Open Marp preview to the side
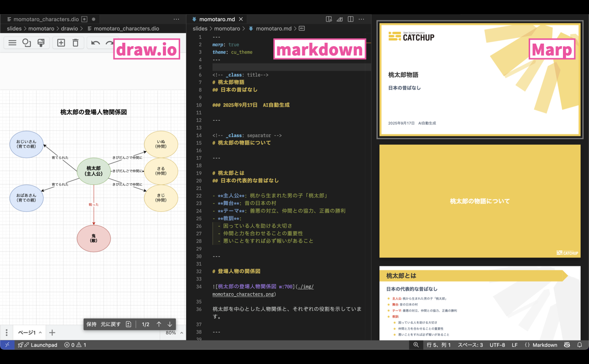The height and width of the screenshot is (364, 589). 329,19
